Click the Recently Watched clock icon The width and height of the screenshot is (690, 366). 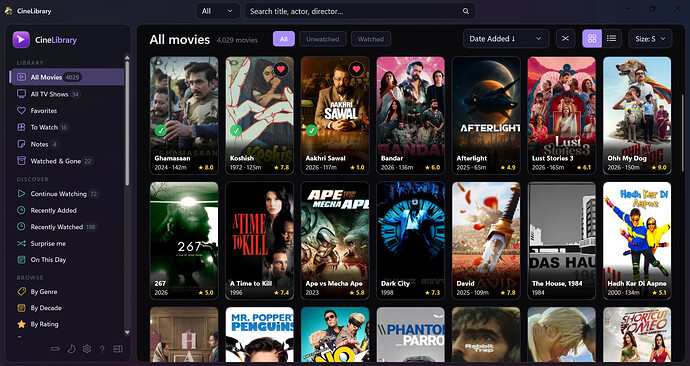(x=21, y=227)
